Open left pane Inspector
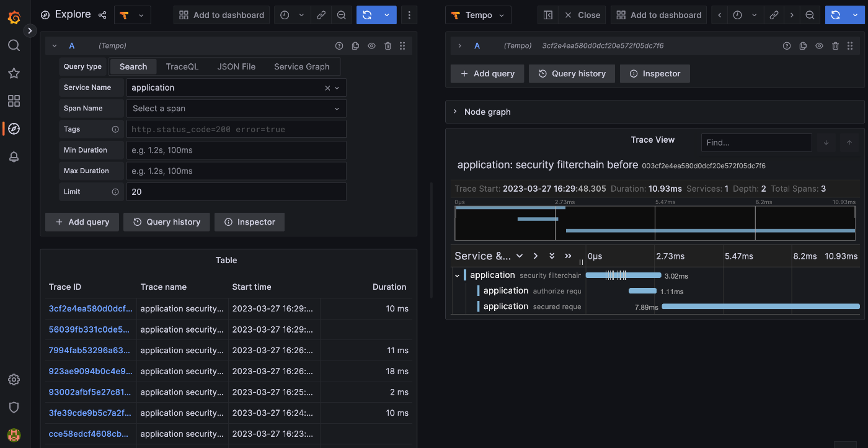 pyautogui.click(x=249, y=222)
